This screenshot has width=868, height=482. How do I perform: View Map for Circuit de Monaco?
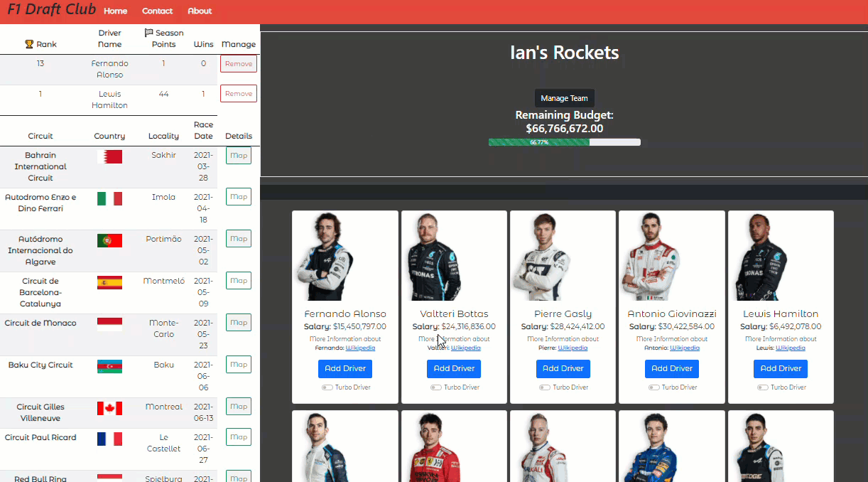point(239,323)
